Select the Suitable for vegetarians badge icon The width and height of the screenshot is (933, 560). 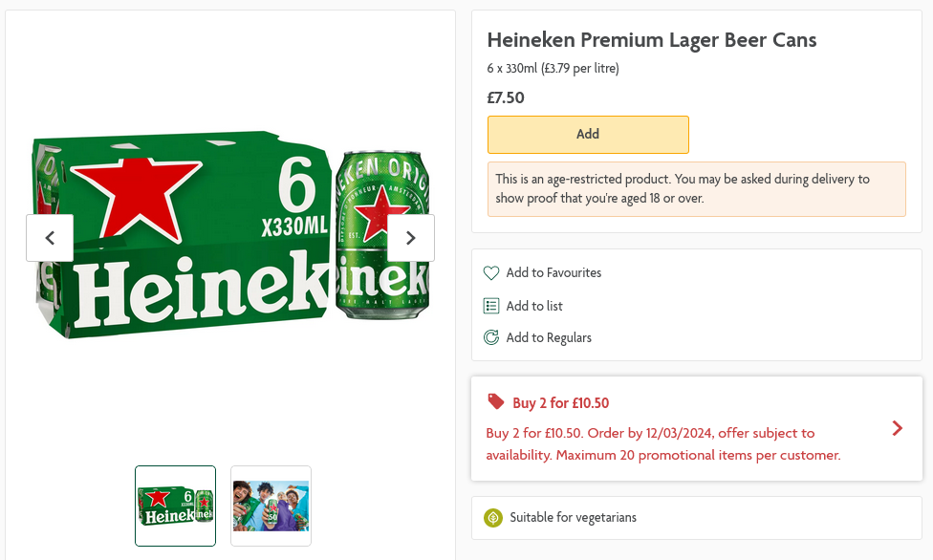pyautogui.click(x=493, y=517)
